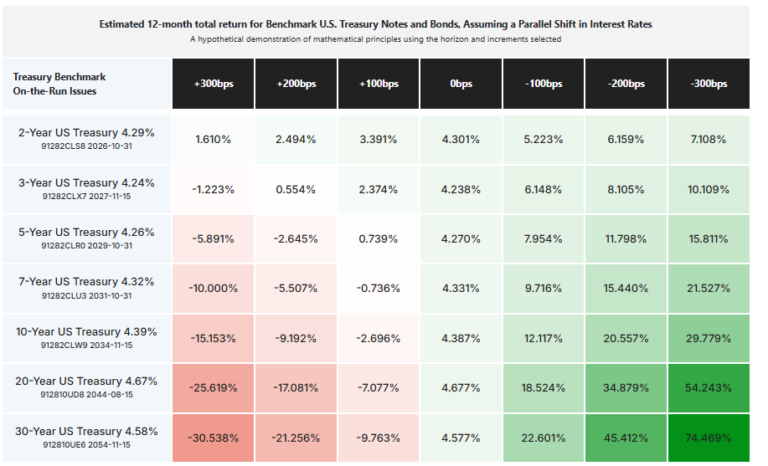Click the +100bps column header
The width and height of the screenshot is (768, 466).
click(379, 83)
